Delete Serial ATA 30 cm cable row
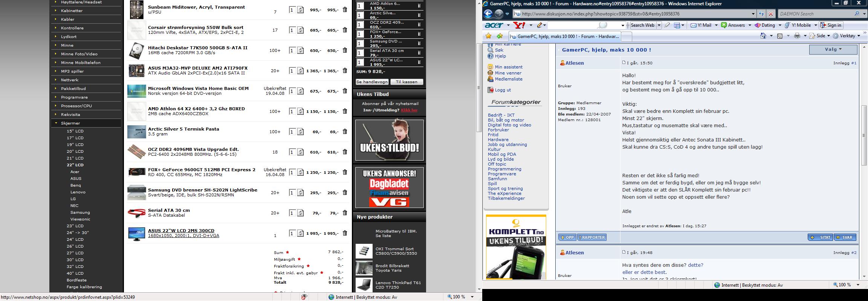Screen dimensions: 868x301 pos(345,213)
